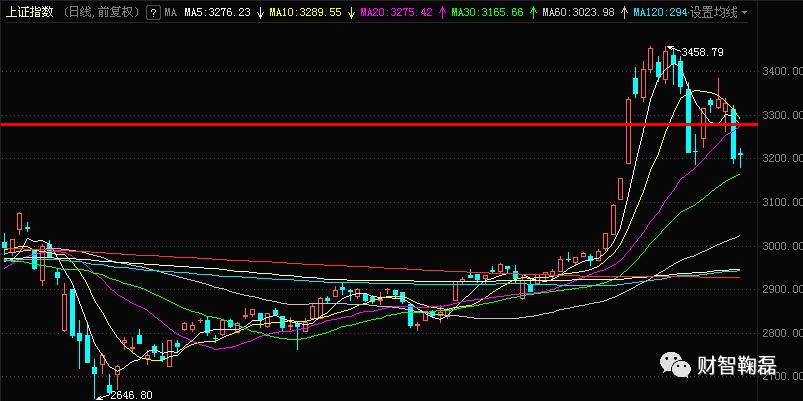
Task: Select the MA30:3165.66 indicator value
Action: pos(487,13)
